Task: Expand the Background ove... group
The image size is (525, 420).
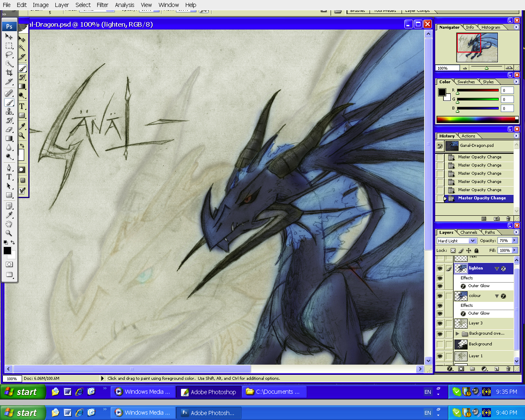Action: tap(457, 334)
